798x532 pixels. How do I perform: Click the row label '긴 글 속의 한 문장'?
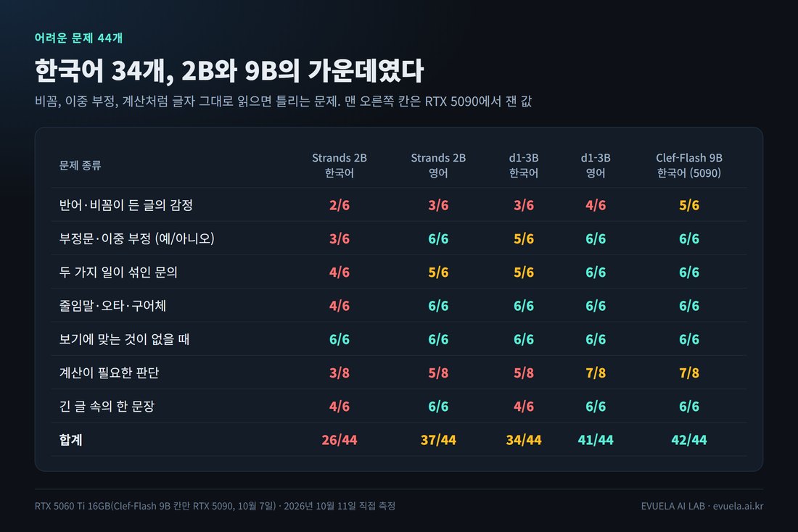[107, 407]
